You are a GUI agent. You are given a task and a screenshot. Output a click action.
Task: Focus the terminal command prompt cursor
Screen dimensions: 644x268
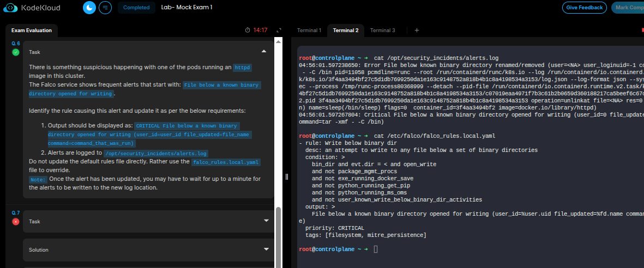[376, 249]
